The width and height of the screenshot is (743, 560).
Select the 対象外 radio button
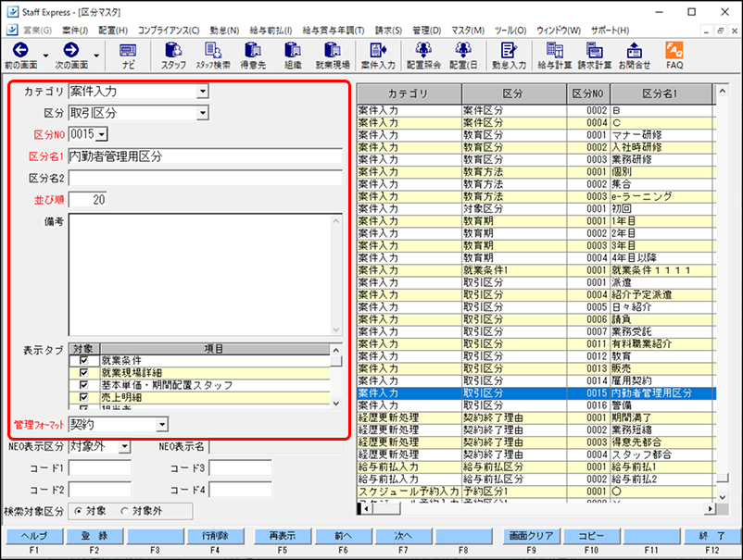(124, 510)
